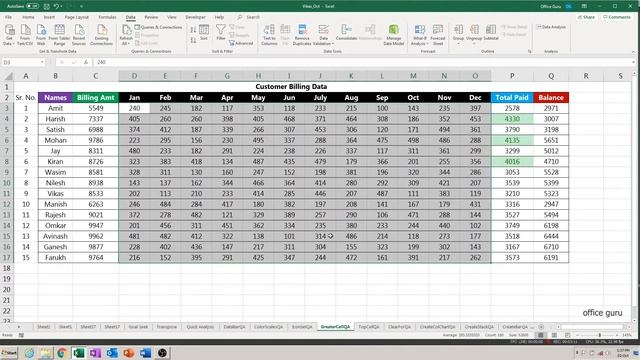Open Recent Sources

click(79, 35)
